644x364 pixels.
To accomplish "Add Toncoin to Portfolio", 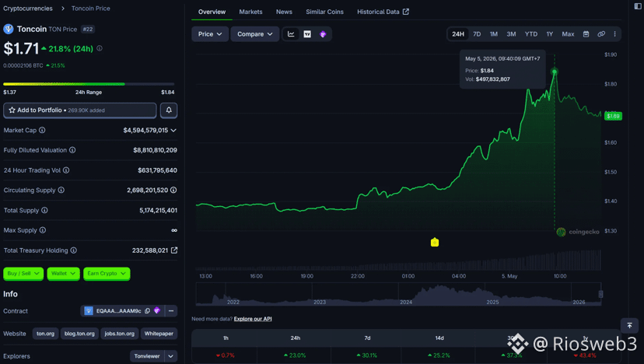I will point(79,110).
